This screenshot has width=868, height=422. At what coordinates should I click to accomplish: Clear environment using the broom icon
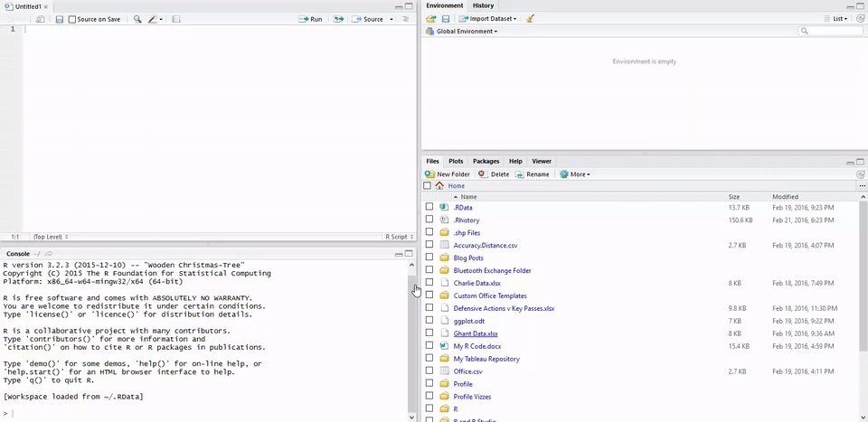531,18
